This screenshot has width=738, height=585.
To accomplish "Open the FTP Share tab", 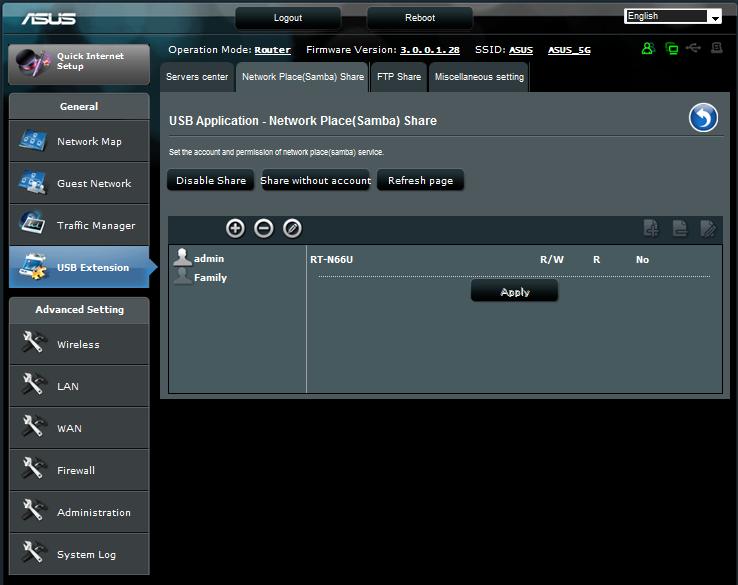I will click(x=399, y=77).
